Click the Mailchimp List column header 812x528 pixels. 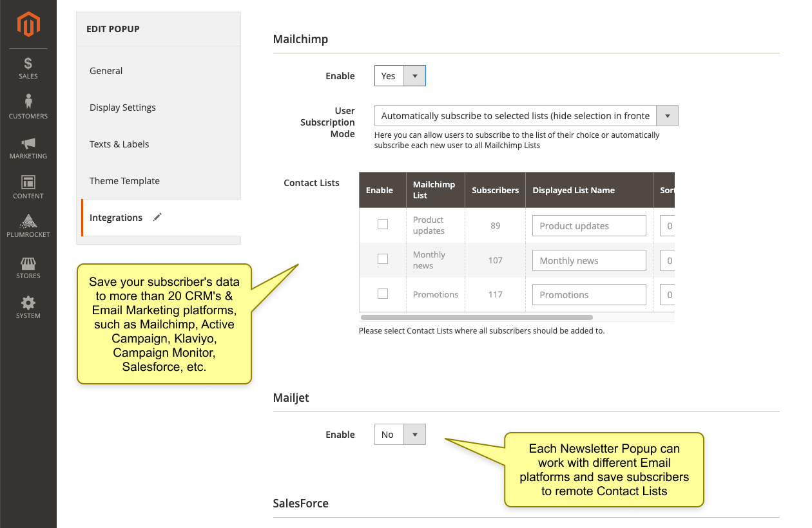point(436,190)
